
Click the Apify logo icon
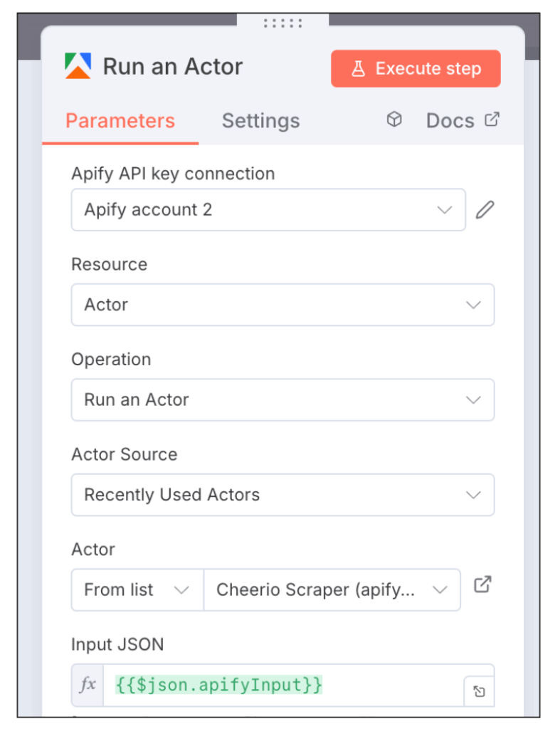pos(78,66)
